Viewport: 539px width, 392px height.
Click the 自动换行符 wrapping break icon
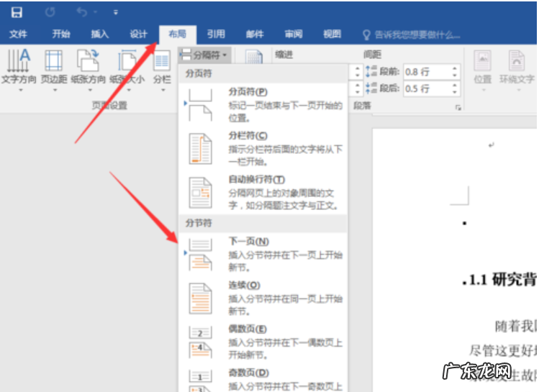point(200,193)
